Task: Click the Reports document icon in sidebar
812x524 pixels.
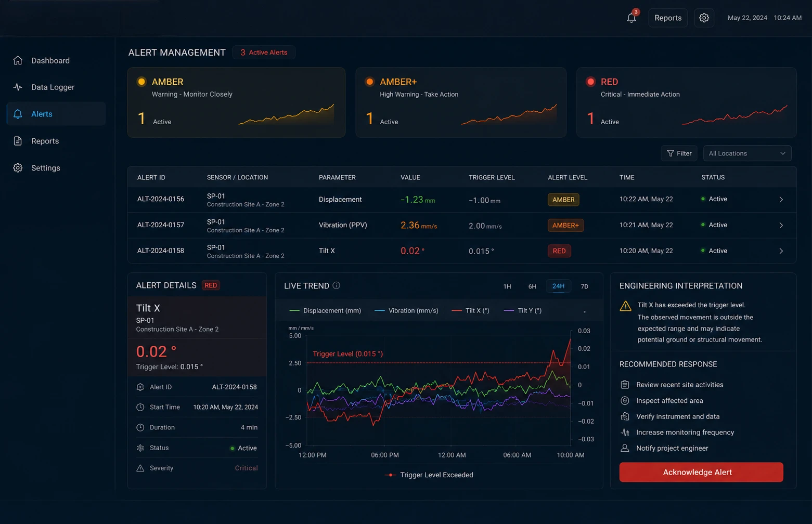Action: point(18,141)
